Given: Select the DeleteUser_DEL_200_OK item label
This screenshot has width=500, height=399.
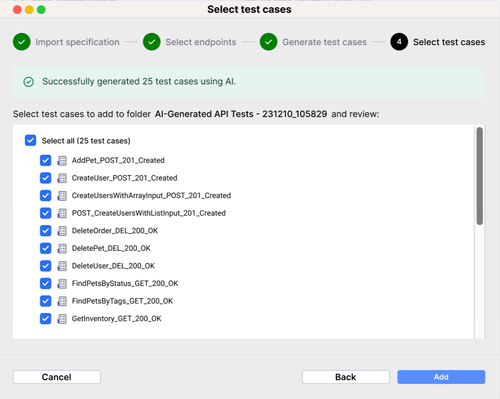Looking at the screenshot, I should pyautogui.click(x=113, y=266).
